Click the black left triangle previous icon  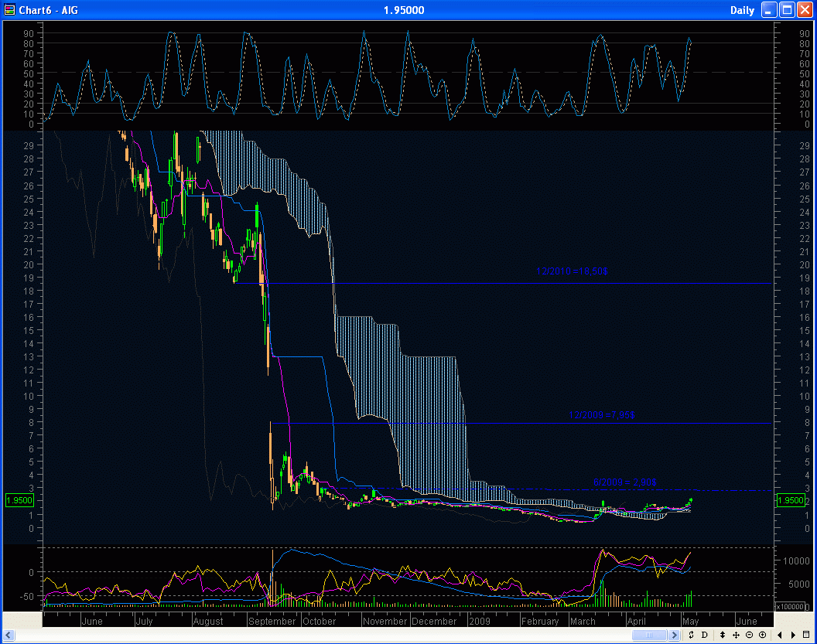(780, 635)
